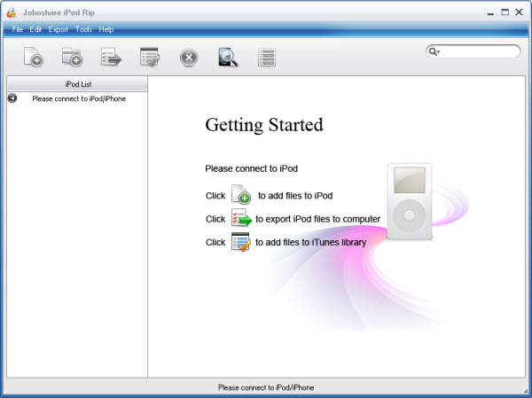Click the Add File toolbar icon

(x=34, y=58)
